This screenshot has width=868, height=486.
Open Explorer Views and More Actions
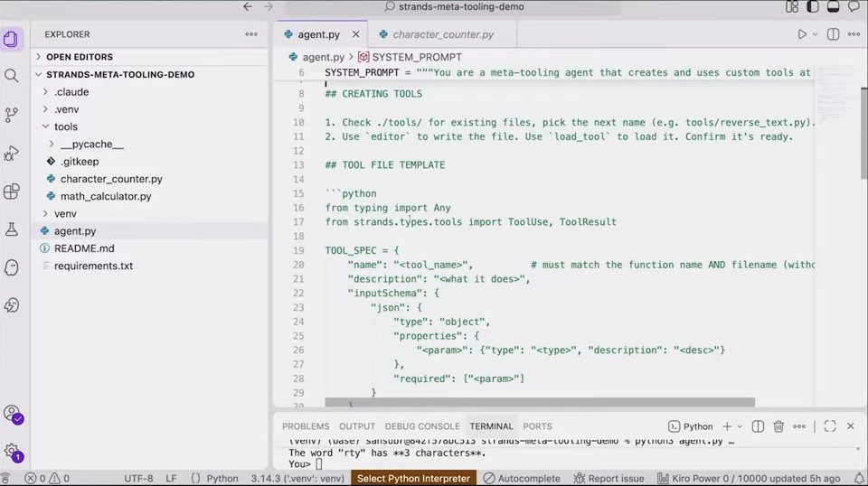pyautogui.click(x=251, y=34)
